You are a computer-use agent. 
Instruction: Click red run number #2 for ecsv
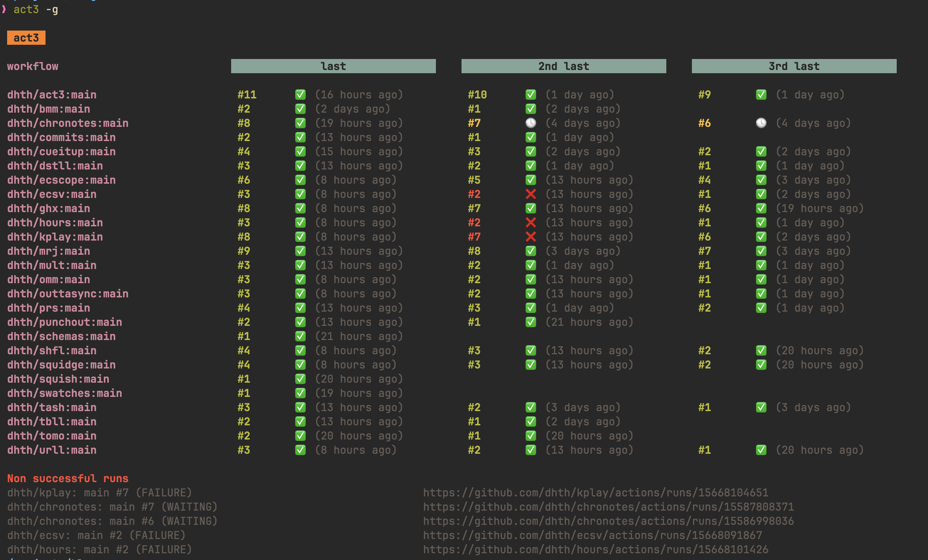point(474,194)
